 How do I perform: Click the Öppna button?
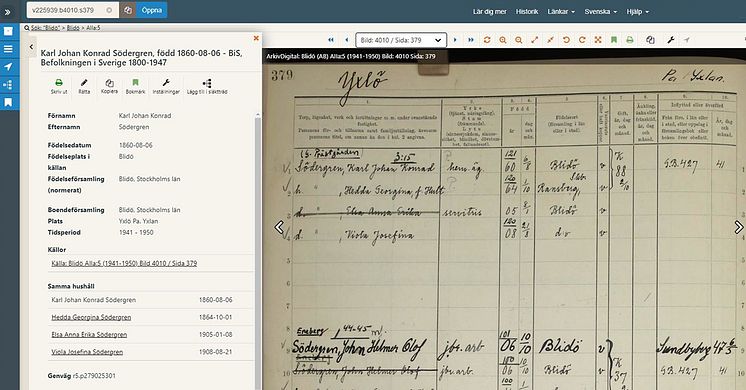[152, 10]
